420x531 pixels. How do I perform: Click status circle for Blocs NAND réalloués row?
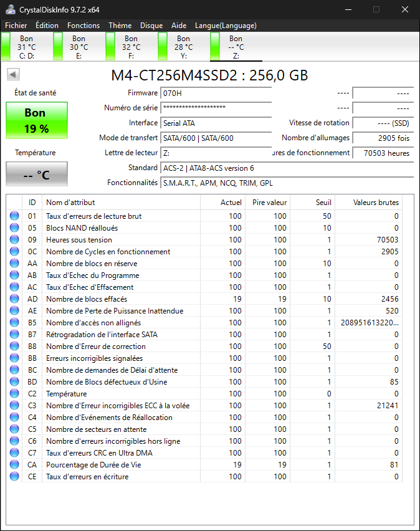(14, 227)
